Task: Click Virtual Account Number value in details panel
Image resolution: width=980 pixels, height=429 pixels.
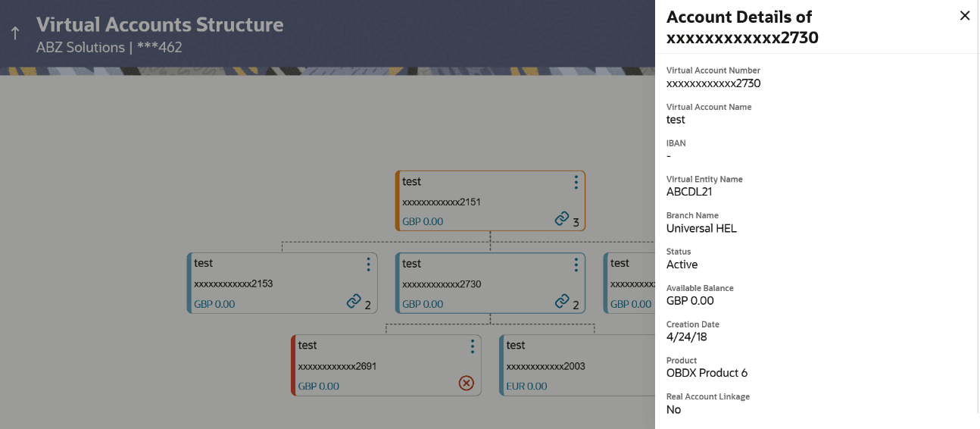Action: point(713,83)
